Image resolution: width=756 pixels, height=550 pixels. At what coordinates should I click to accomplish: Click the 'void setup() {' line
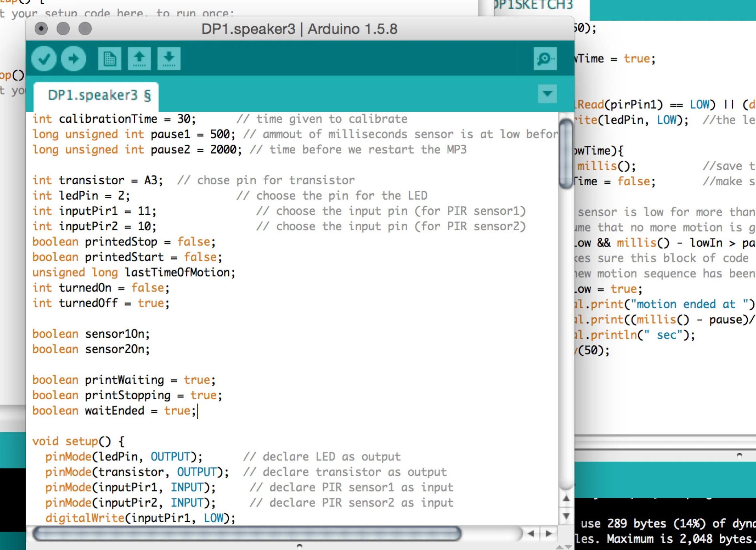point(78,441)
